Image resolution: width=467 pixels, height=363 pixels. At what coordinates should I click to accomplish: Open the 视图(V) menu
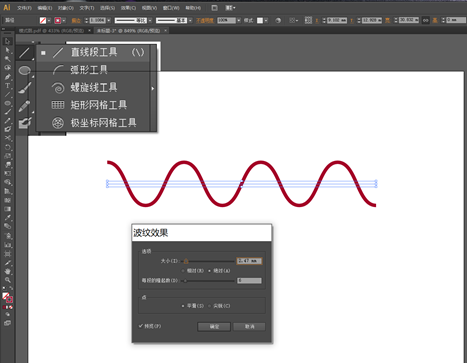[149, 8]
